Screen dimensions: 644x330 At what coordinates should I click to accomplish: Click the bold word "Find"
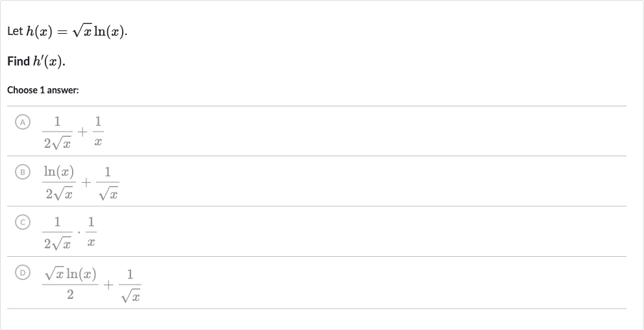click(18, 62)
